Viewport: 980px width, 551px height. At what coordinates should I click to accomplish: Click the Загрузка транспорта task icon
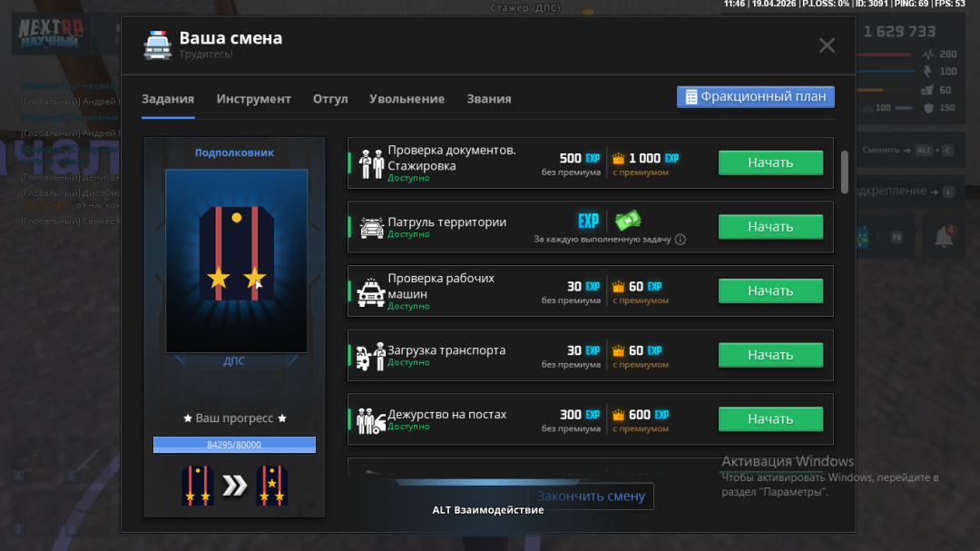[371, 356]
